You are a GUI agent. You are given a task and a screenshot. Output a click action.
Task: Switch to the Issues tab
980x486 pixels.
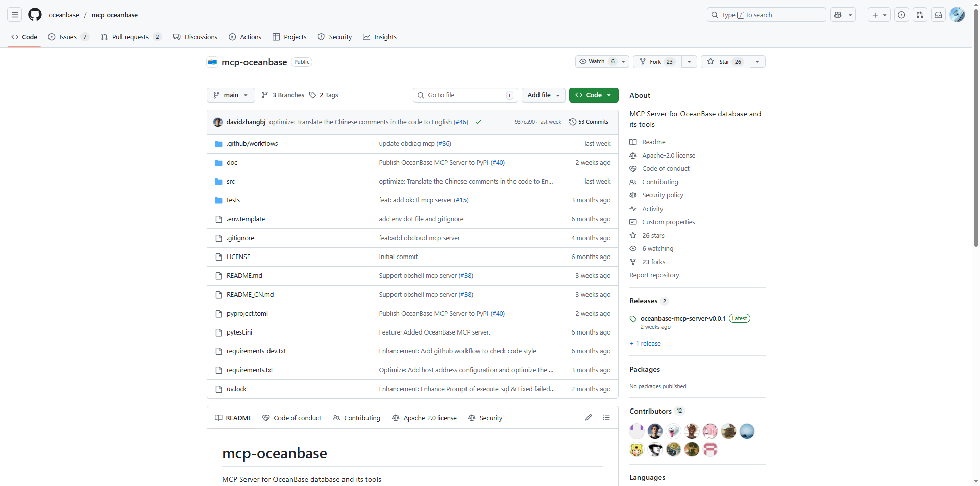click(x=69, y=37)
